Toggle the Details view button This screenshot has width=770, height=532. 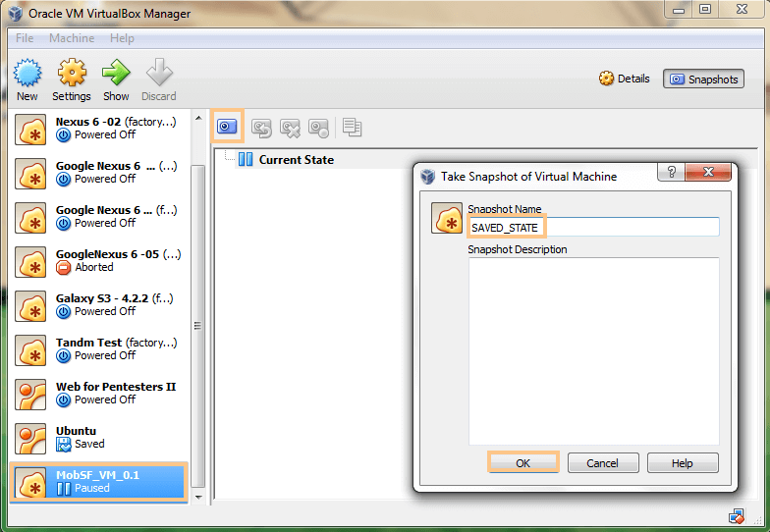pos(625,79)
